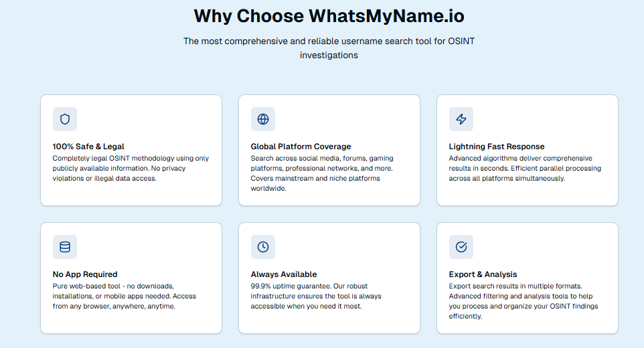Select the 'Always Available' heading

coord(284,274)
